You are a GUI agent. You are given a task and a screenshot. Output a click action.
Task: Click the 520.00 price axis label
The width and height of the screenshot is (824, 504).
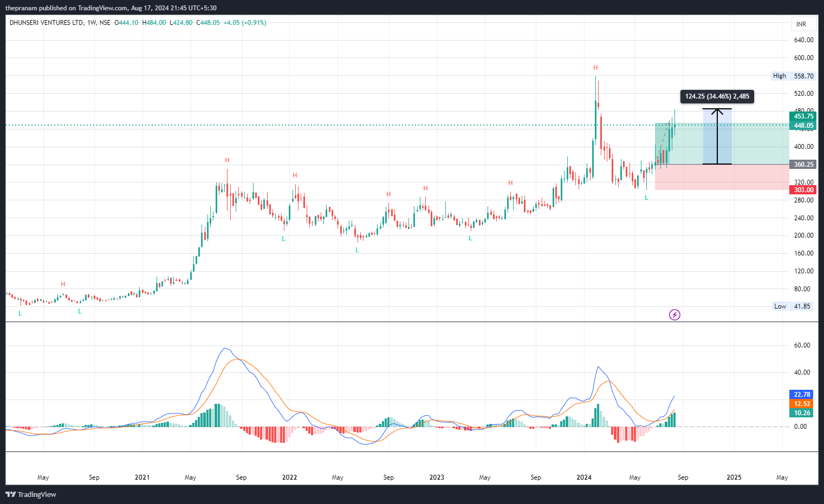point(803,94)
